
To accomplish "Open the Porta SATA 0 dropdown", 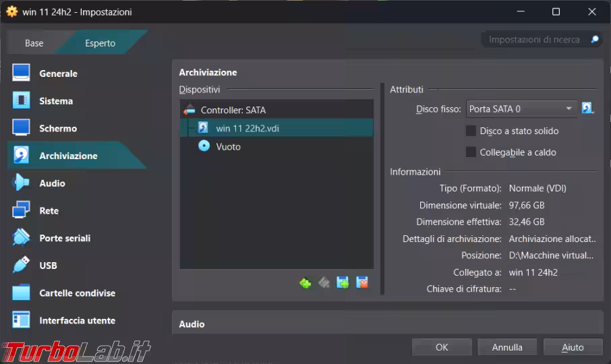I will click(x=522, y=109).
